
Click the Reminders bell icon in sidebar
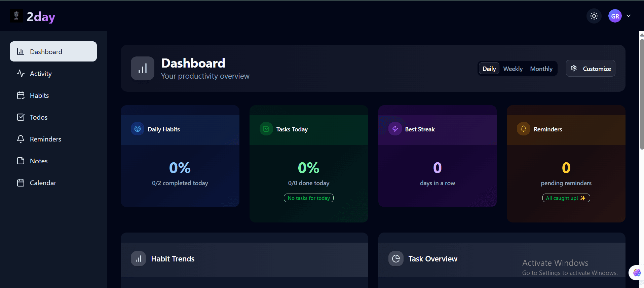coord(21,139)
